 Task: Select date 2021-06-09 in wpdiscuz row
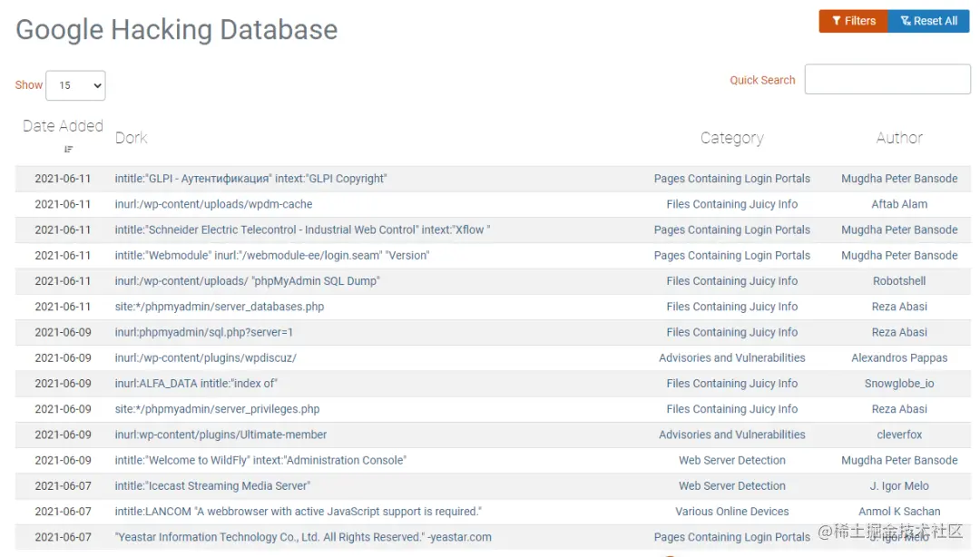(x=63, y=357)
